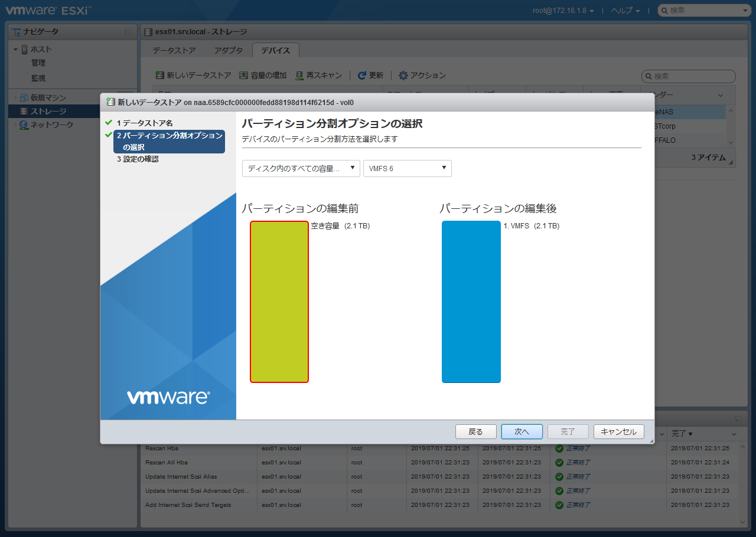Click the success icon in Add Internet Scsi Send Targets row

point(559,505)
